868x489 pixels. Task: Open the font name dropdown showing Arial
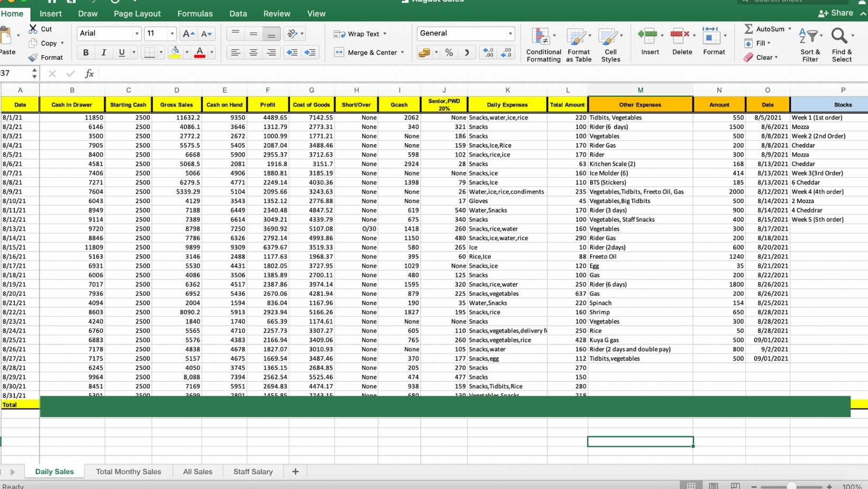[137, 33]
